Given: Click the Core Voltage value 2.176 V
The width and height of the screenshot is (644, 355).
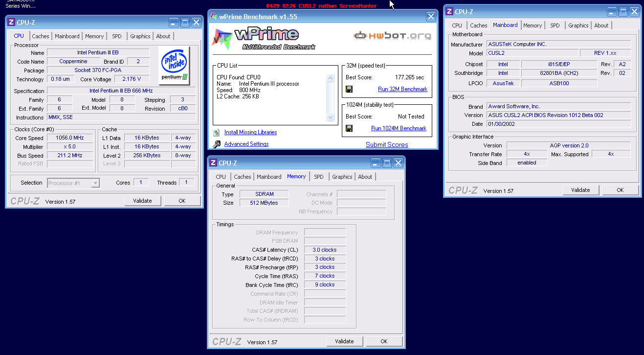Looking at the screenshot, I should point(132,79).
